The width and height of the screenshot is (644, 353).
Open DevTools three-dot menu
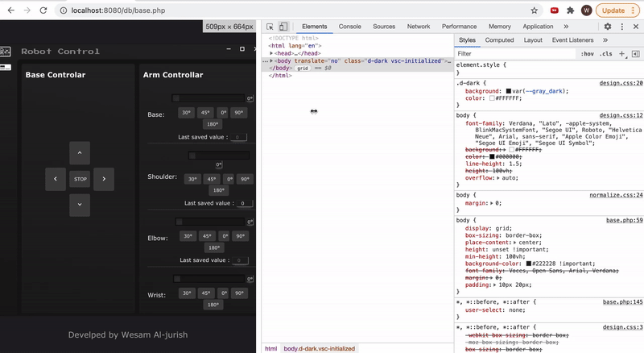coord(621,27)
